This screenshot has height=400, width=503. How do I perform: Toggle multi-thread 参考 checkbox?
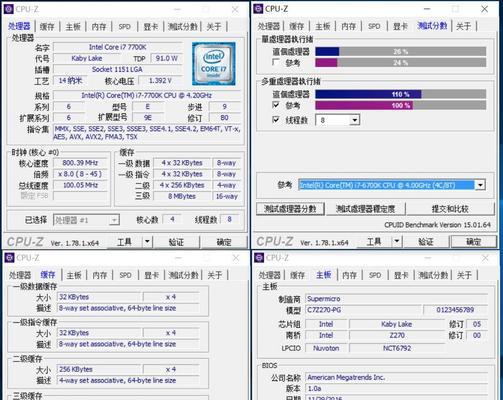276,105
